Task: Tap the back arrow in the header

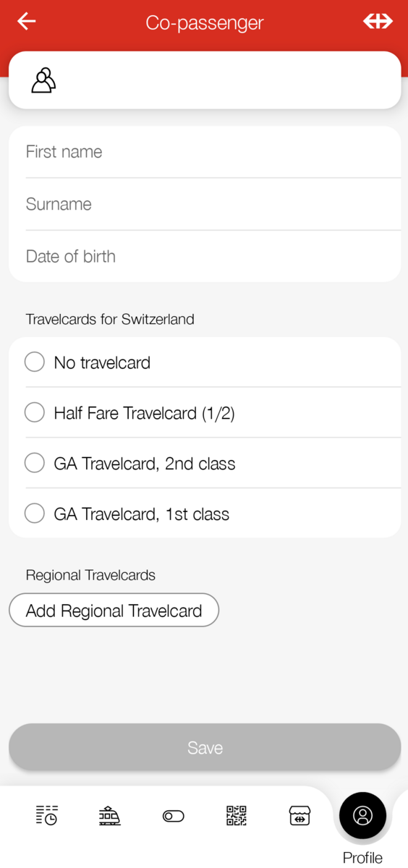Action: [27, 22]
